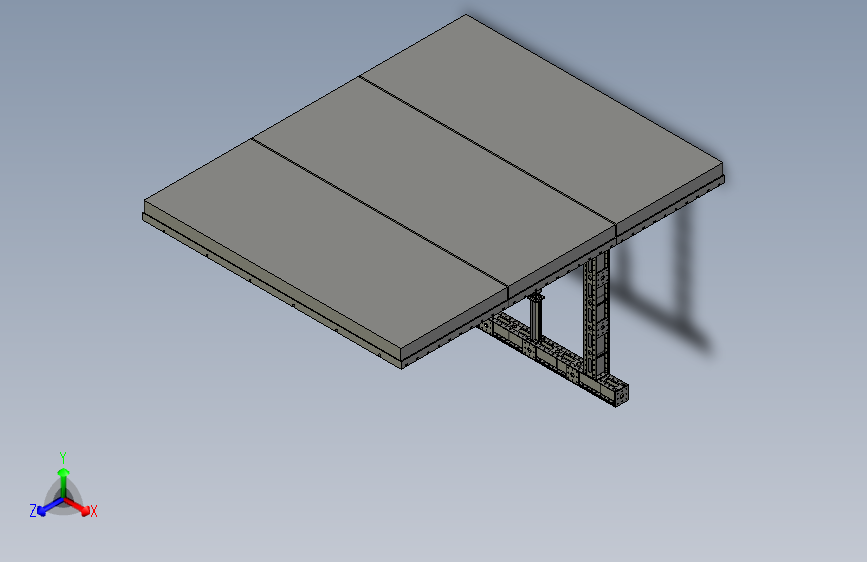Click the green Y axis arrow on triad
This screenshot has width=867, height=562.
coord(64,482)
